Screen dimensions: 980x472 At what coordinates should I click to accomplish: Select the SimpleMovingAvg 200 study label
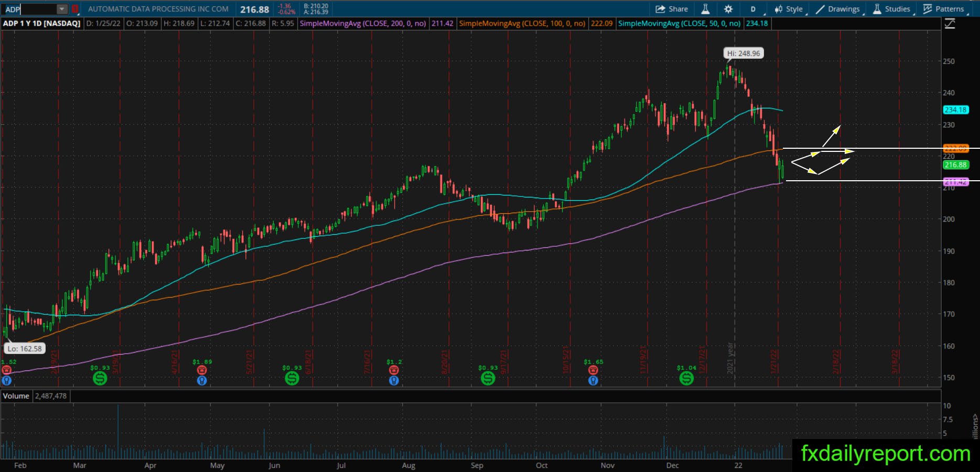tap(363, 24)
